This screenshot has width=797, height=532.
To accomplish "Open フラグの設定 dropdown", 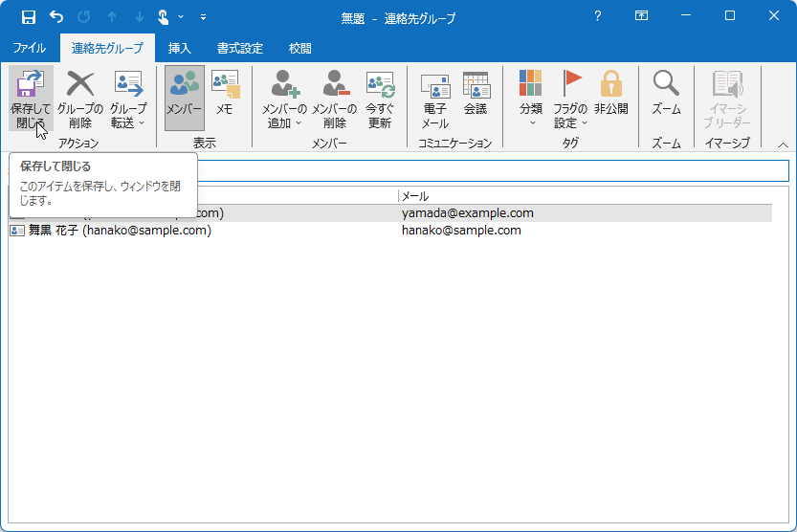I will pos(570,100).
